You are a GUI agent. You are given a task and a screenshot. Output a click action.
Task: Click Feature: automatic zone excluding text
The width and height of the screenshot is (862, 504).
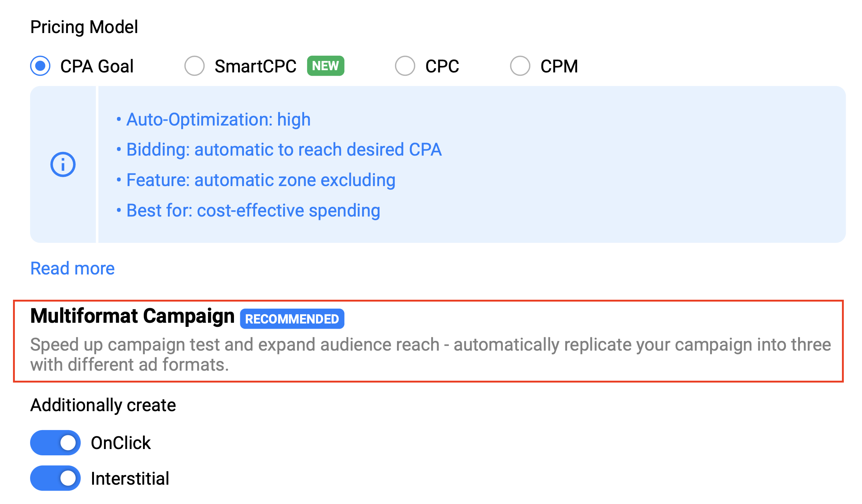tap(261, 180)
